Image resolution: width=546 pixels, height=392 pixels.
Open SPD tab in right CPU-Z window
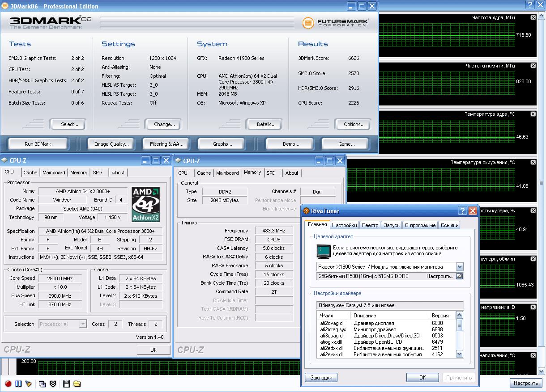tap(271, 173)
